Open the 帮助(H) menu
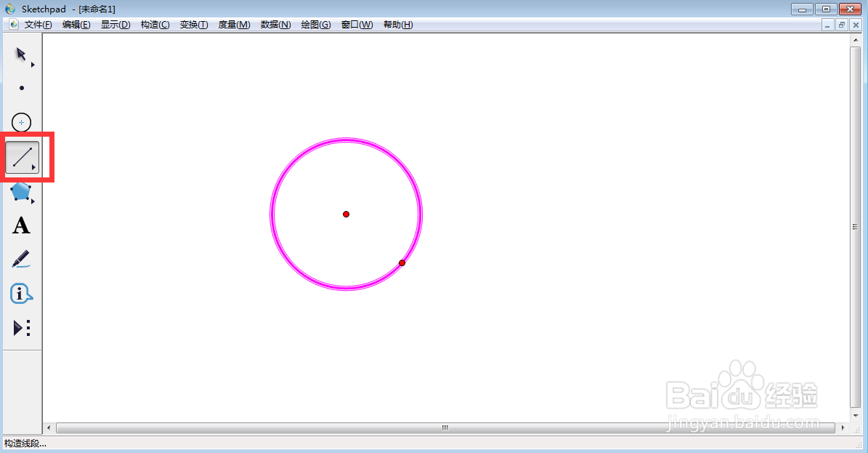The width and height of the screenshot is (868, 453). pos(398,25)
